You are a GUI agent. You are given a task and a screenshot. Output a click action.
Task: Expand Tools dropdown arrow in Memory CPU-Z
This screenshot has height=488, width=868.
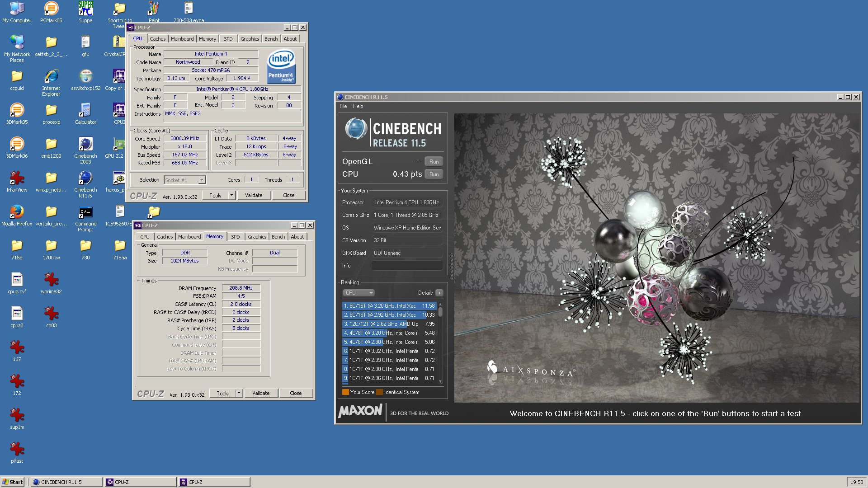[x=239, y=393]
